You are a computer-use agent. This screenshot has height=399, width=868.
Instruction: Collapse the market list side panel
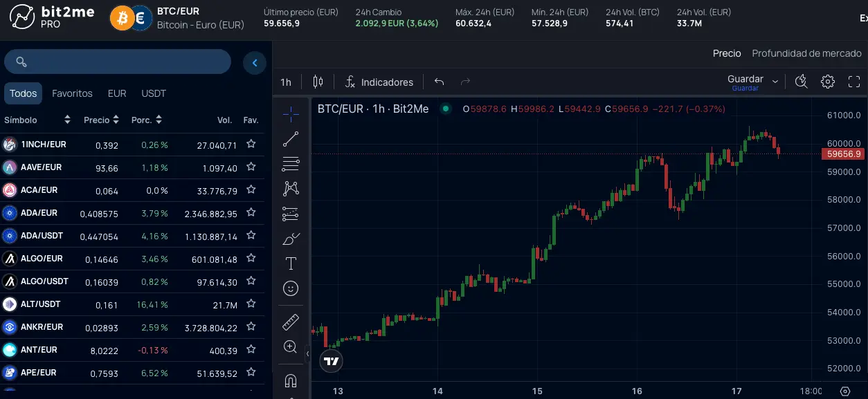point(255,63)
